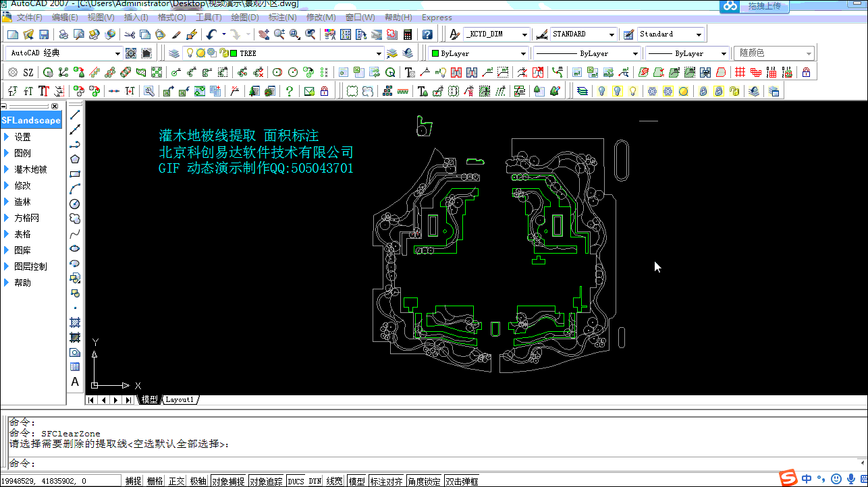Click the Match Properties brush icon
The height and width of the screenshot is (487, 868).
pyautogui.click(x=176, y=34)
